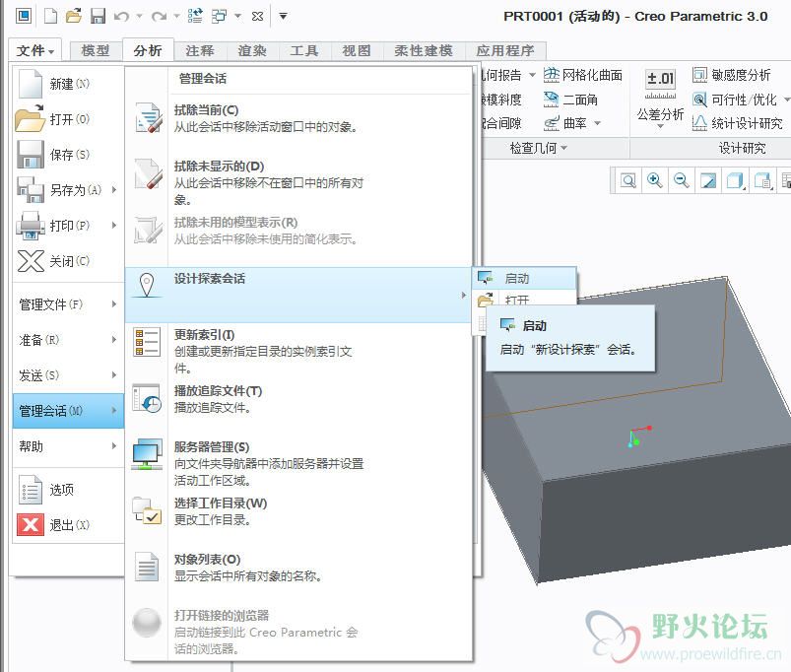
Task: Open the 曲率 dropdown in ribbon
Action: tap(597, 123)
